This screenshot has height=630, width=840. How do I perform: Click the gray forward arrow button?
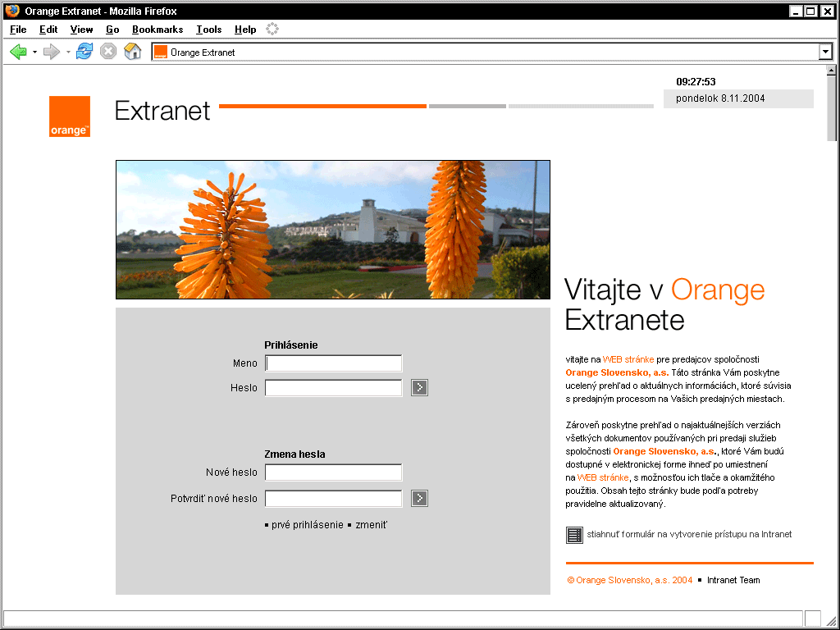(52, 52)
